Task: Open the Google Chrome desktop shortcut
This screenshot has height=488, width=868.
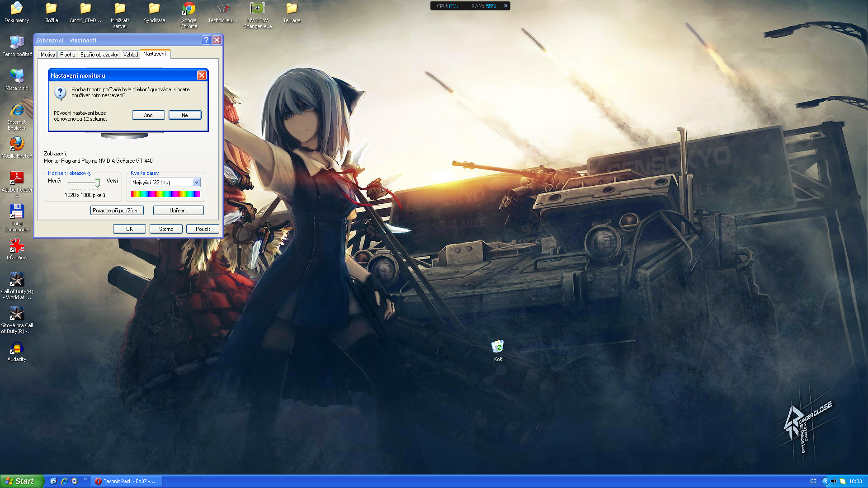Action: pyautogui.click(x=189, y=10)
